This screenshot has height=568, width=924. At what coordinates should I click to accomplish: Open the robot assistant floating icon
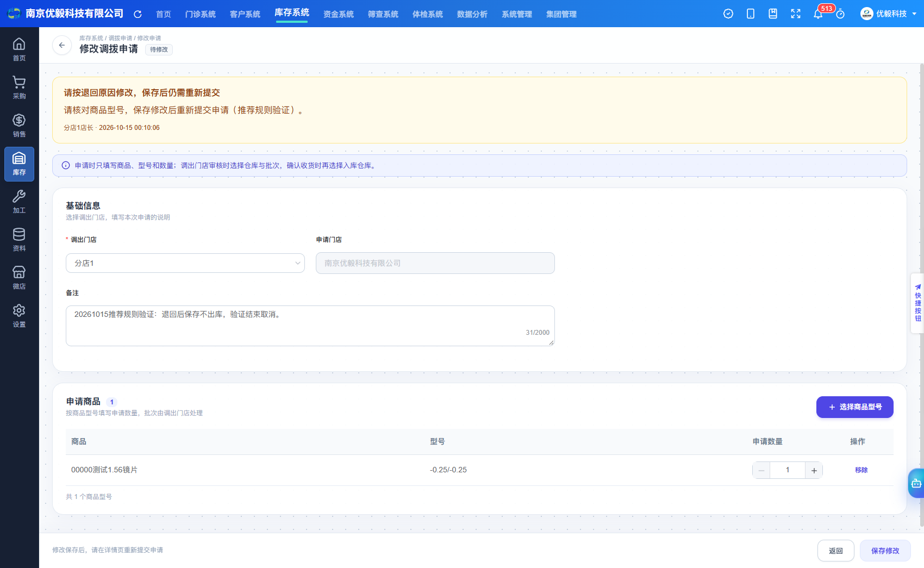916,483
